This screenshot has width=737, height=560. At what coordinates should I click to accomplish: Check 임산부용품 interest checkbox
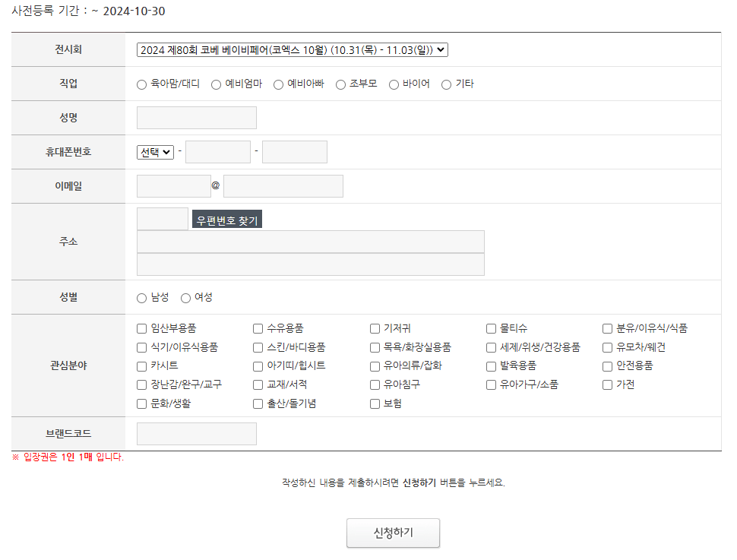(x=141, y=328)
